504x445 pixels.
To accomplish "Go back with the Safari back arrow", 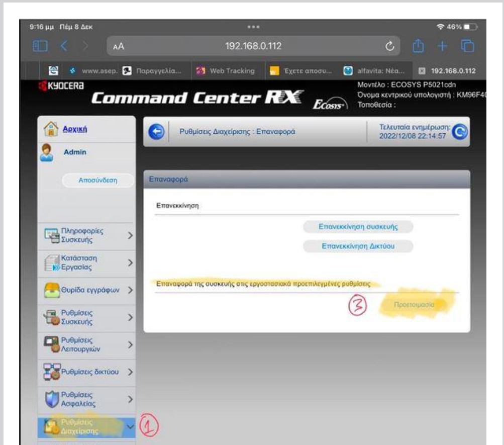I will pos(64,46).
